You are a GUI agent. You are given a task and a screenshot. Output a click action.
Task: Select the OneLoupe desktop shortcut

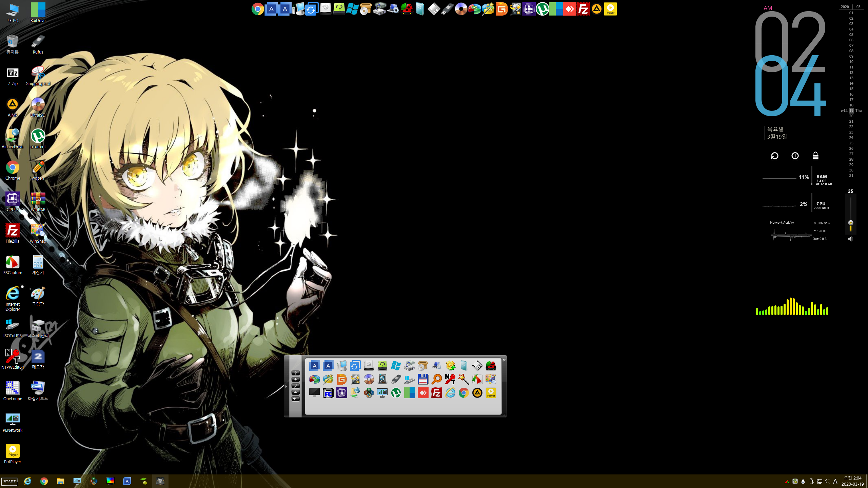click(x=13, y=391)
